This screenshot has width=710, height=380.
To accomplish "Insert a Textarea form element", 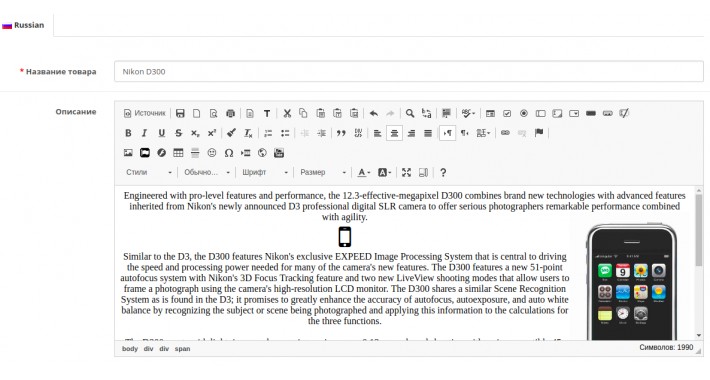I will click(x=557, y=113).
